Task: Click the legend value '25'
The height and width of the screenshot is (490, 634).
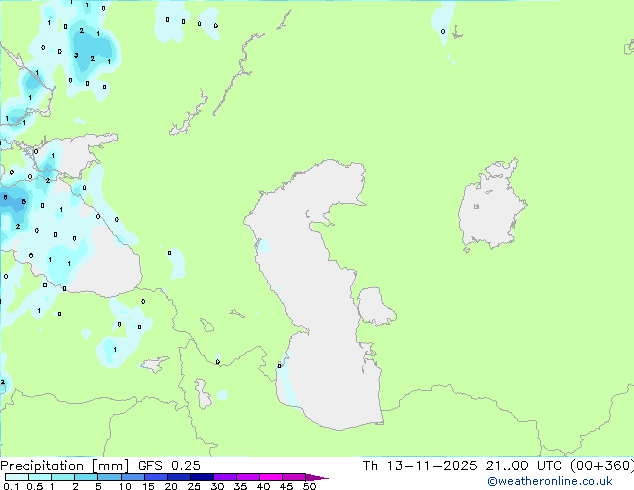Action: click(194, 486)
